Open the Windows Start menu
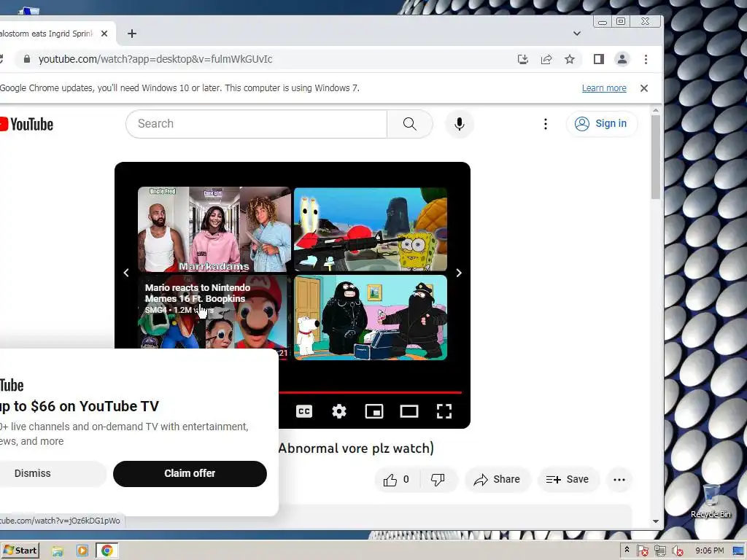Image resolution: width=747 pixels, height=560 pixels. click(20, 551)
